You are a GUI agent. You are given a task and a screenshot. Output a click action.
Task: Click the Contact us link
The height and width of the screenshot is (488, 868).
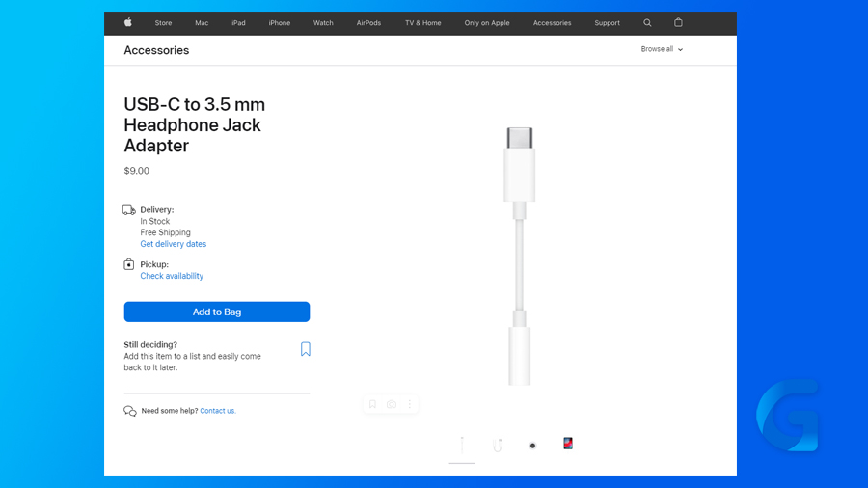pyautogui.click(x=218, y=411)
